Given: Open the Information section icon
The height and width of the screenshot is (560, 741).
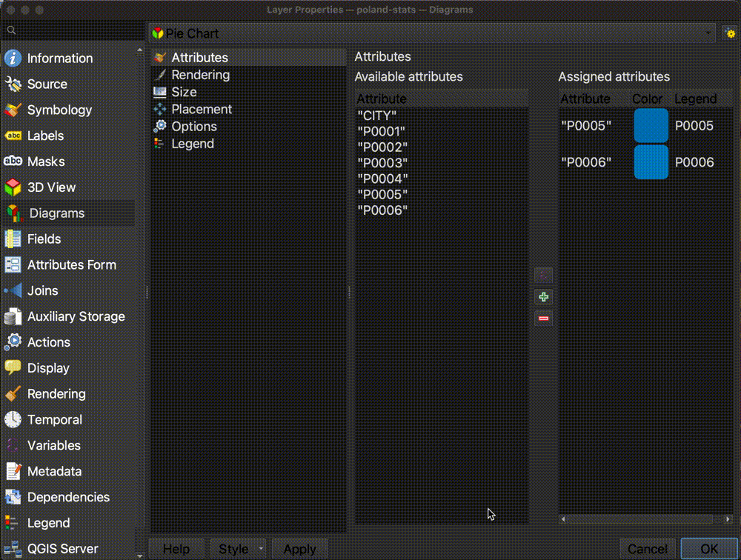Looking at the screenshot, I should click(x=13, y=58).
